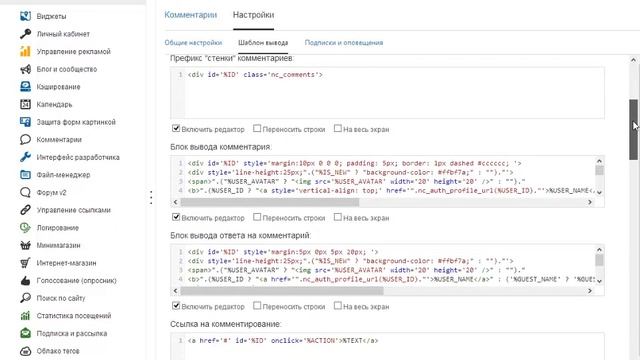This screenshot has height=360, width=640.
Task: Open the Логирование icon
Action: click(x=25, y=227)
